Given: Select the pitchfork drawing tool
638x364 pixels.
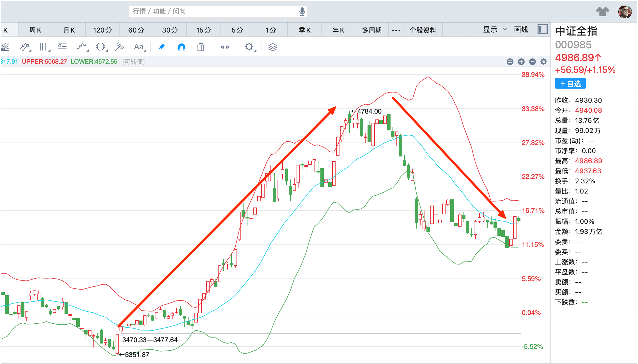Looking at the screenshot, I should pos(119,47).
